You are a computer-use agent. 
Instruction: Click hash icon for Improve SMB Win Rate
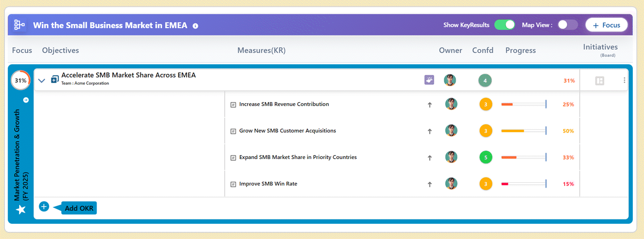(x=233, y=184)
